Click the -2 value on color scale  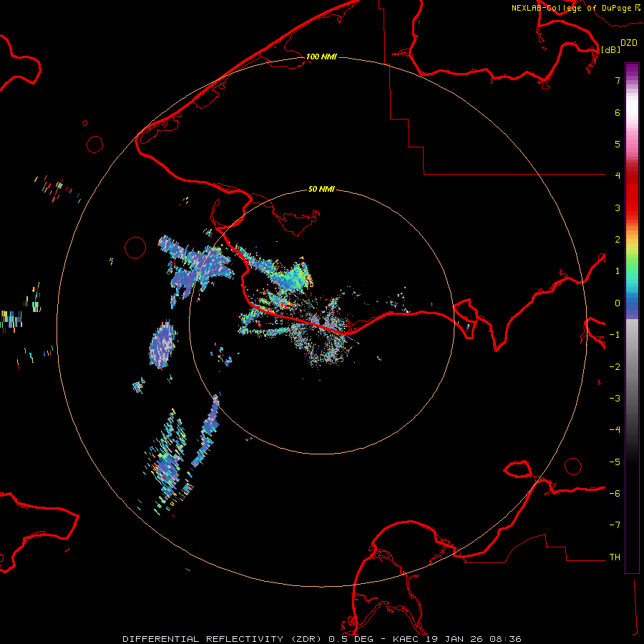tap(615, 367)
